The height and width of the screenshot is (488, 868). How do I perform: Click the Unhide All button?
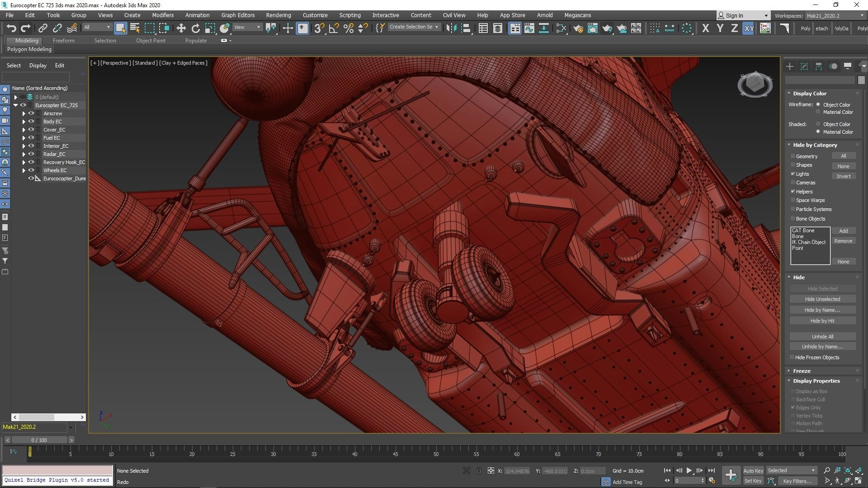tap(822, 336)
